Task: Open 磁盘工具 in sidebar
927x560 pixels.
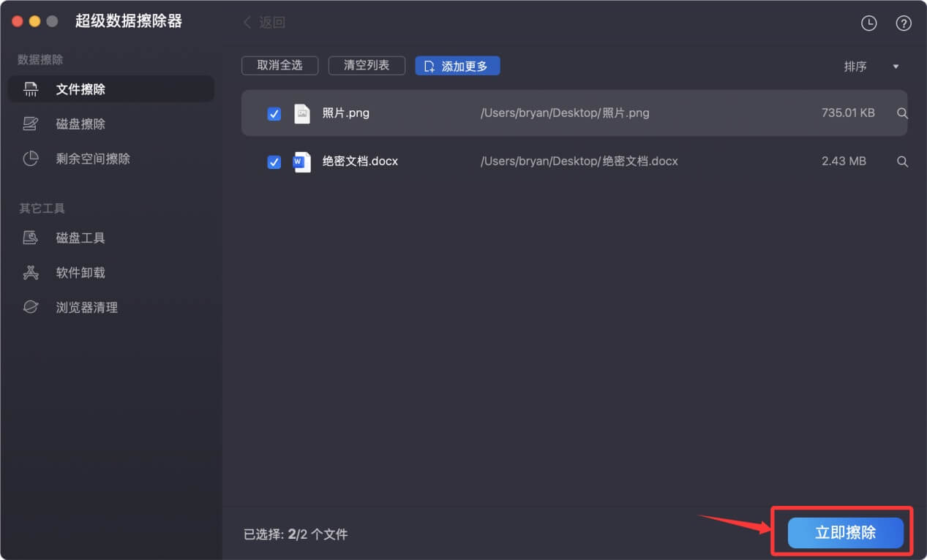Action: pyautogui.click(x=80, y=238)
